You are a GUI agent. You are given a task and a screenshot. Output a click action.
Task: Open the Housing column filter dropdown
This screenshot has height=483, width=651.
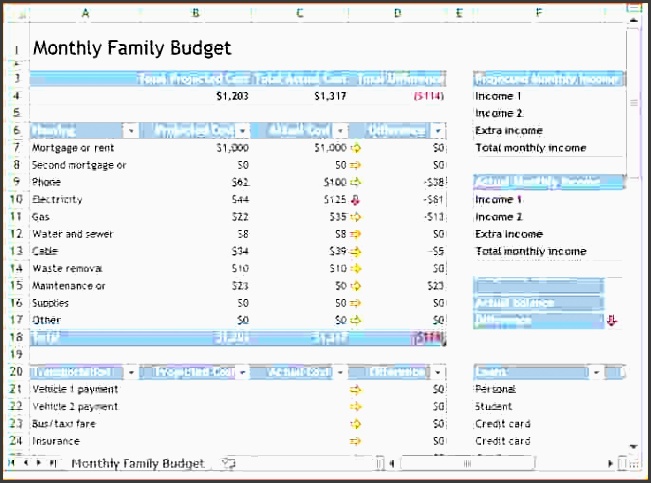(129, 131)
